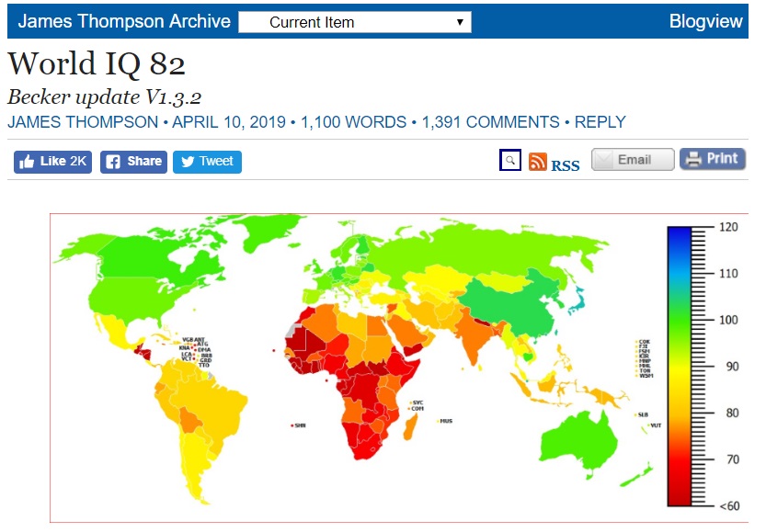Screen dimensions: 766x532
Task: Tweet this article via Twitter button
Action: 207,162
